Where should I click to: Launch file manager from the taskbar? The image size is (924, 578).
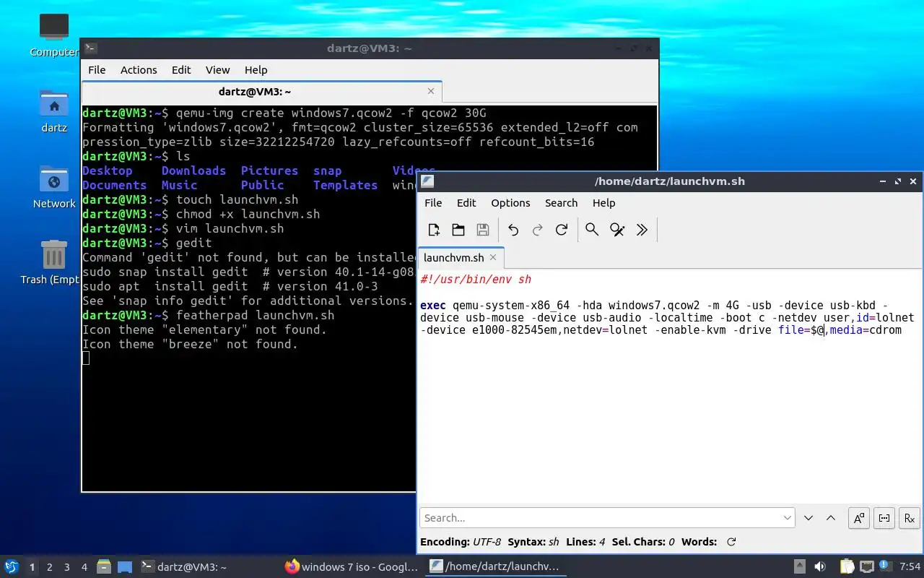pyautogui.click(x=103, y=566)
